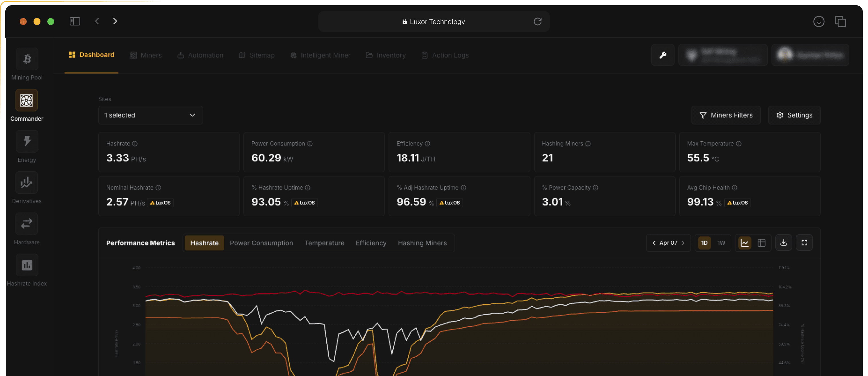Open the Settings button near Miners Filters
This screenshot has height=376, width=868.
click(x=794, y=115)
